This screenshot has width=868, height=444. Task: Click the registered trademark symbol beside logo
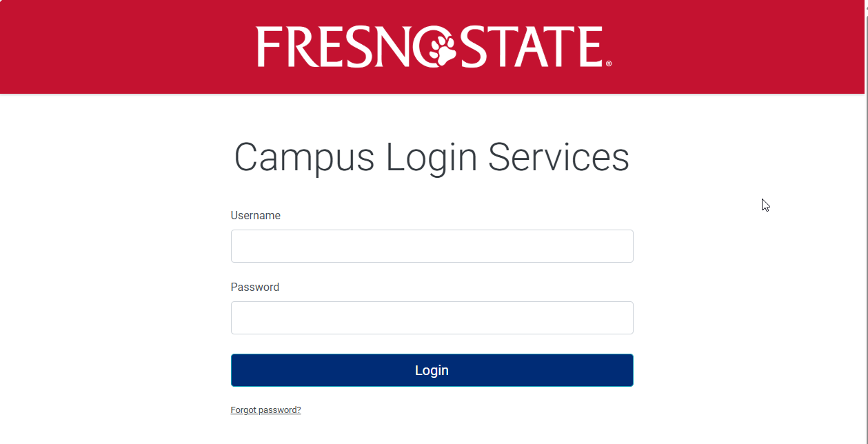point(608,64)
